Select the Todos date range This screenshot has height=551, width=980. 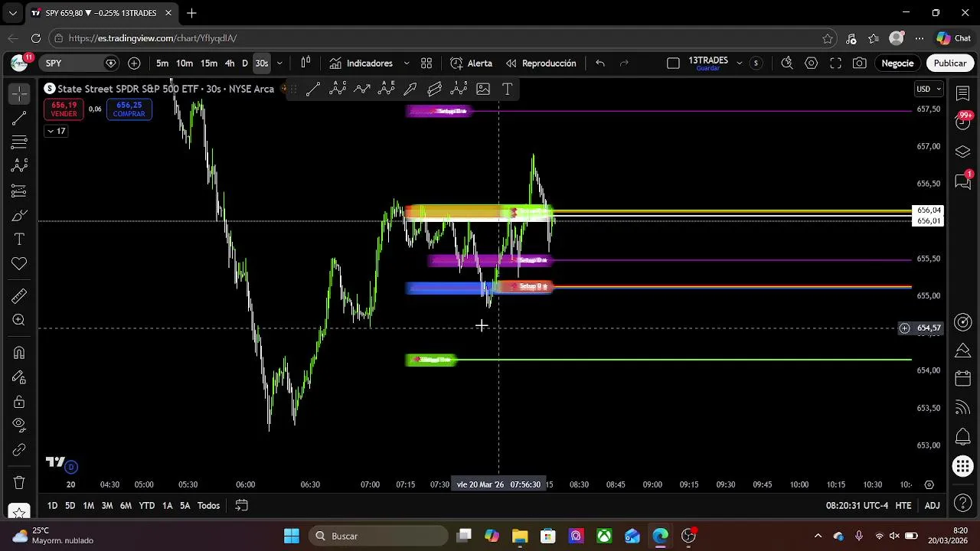click(208, 506)
